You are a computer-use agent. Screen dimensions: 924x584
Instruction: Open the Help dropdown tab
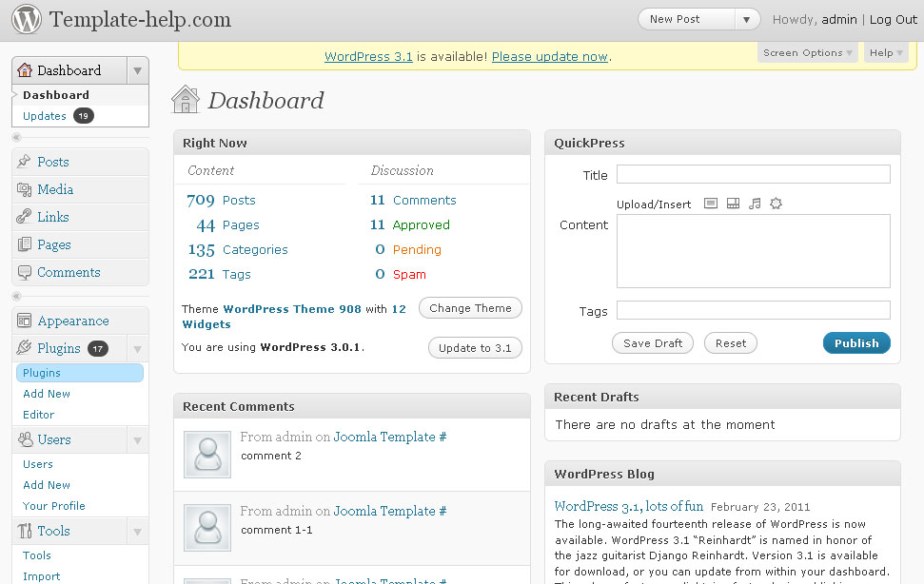pos(886,53)
